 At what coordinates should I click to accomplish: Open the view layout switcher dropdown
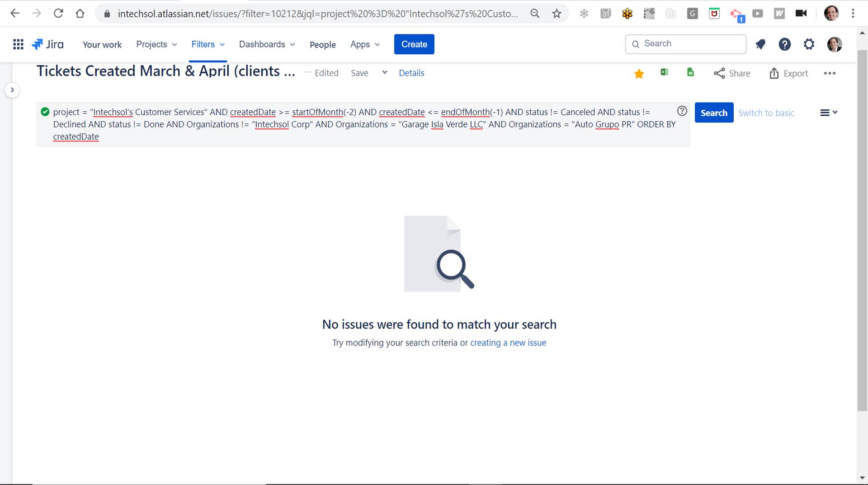point(829,113)
